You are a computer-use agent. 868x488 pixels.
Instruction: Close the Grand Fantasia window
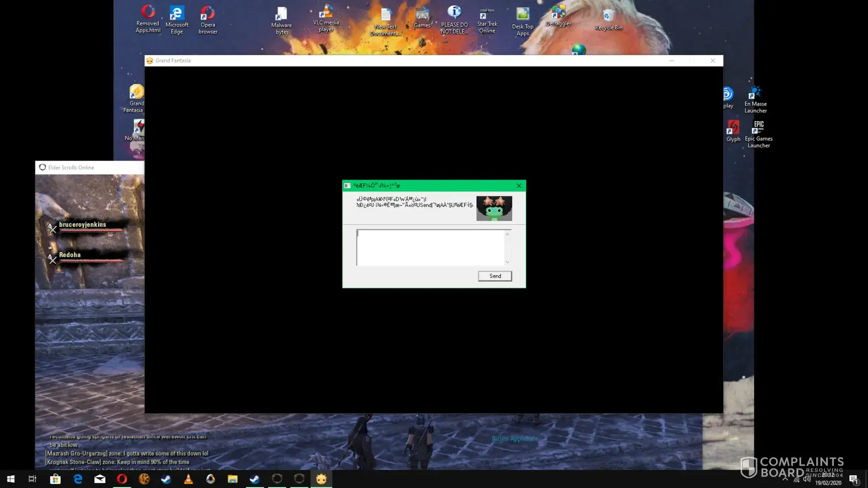coord(713,61)
